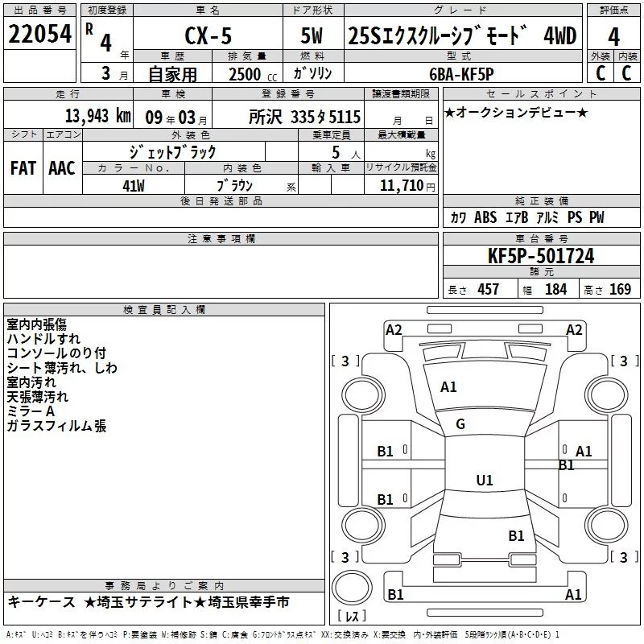Screen dimensions: 644x644
Task: Click inspector note ハンドルすれ
Action: tap(43, 339)
